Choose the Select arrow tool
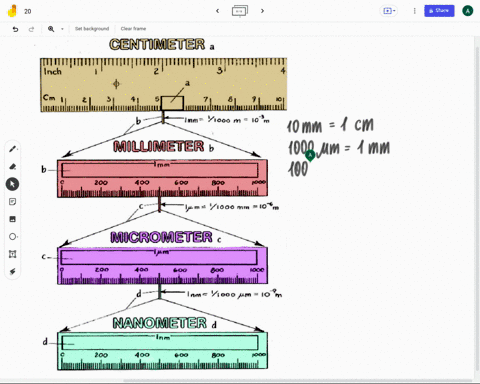 12,184
